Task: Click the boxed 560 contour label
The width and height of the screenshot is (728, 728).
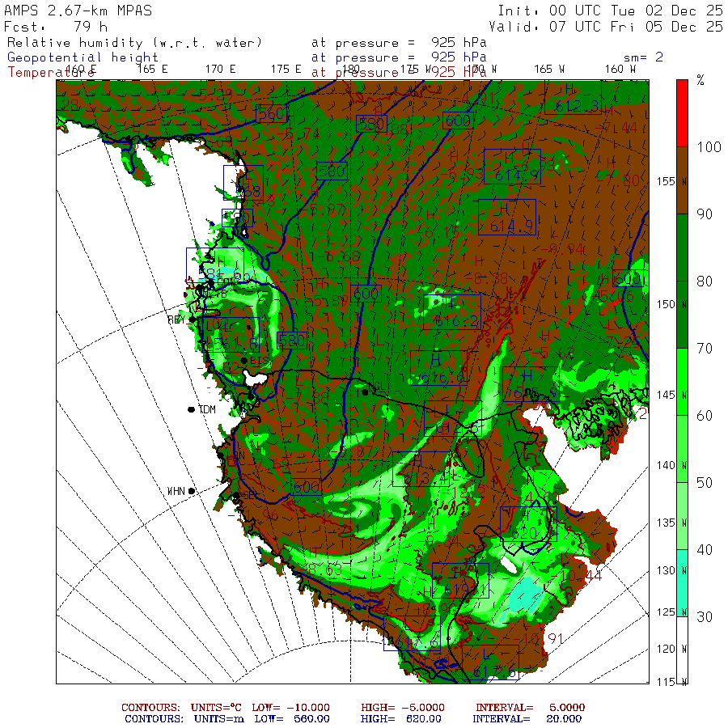Action: point(272,113)
